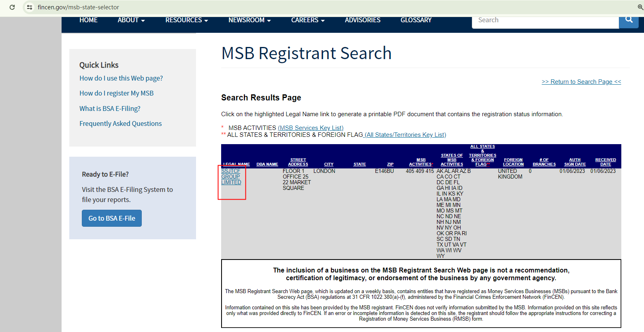Click the 'MSB Registrant Search' page title
This screenshot has width=644, height=332.
click(x=307, y=53)
